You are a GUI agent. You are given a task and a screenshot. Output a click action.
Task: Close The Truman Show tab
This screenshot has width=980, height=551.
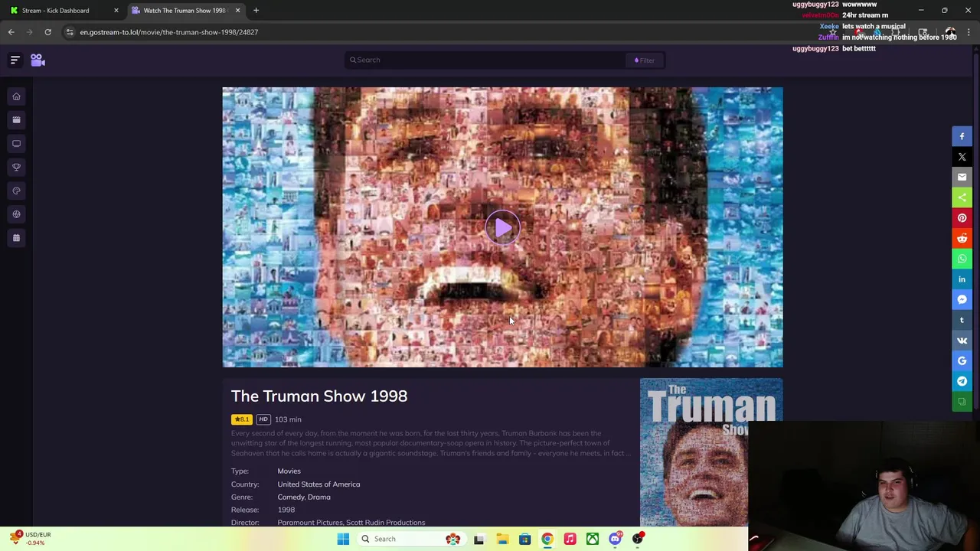pyautogui.click(x=237, y=11)
